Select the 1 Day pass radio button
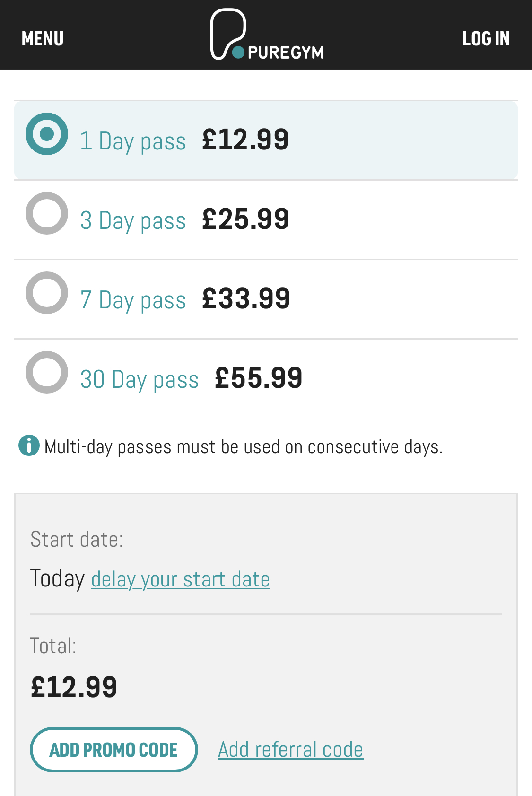Screen dimensions: 532x796 pos(47,134)
